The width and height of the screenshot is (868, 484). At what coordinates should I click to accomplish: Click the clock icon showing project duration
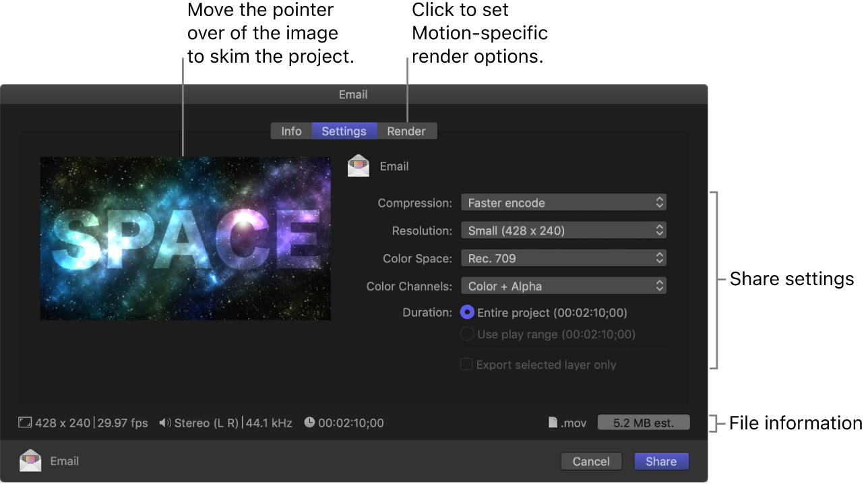point(309,423)
